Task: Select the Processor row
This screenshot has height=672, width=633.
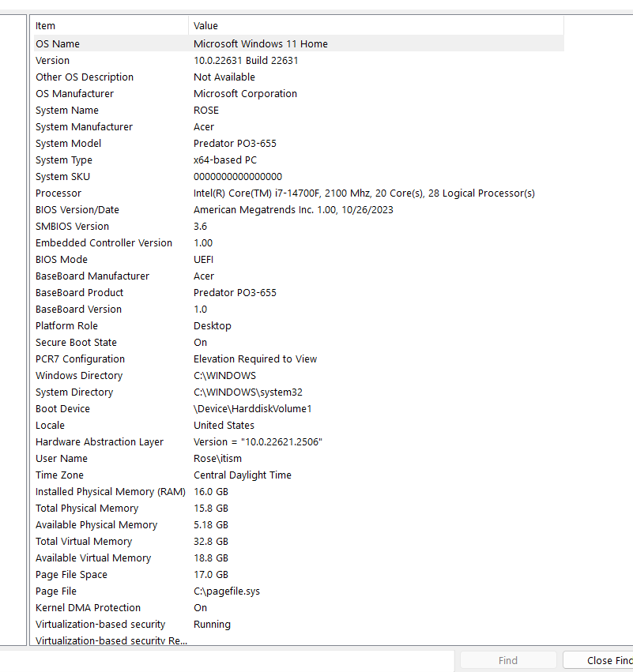Action: coord(299,193)
